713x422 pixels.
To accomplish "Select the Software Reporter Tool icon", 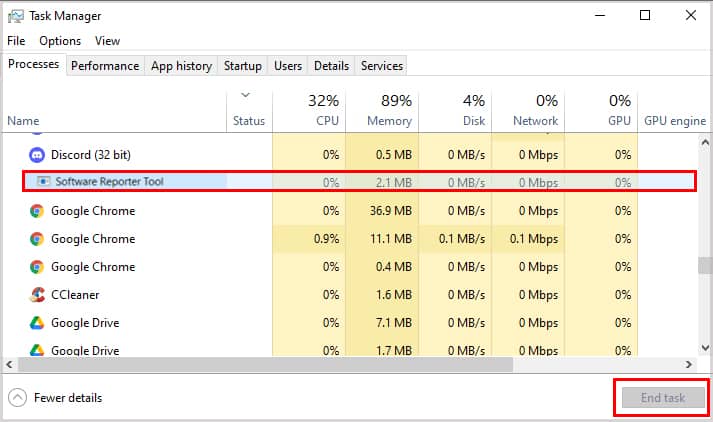I will [x=43, y=181].
